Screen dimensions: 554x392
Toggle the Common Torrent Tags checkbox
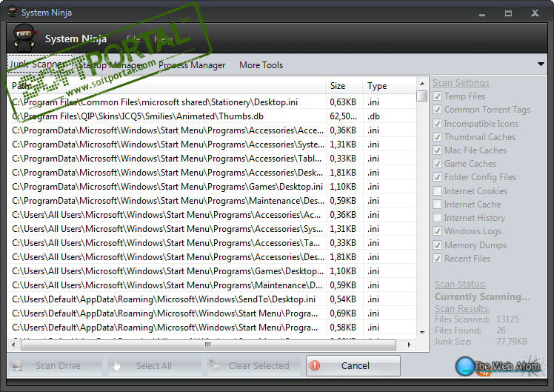(438, 110)
